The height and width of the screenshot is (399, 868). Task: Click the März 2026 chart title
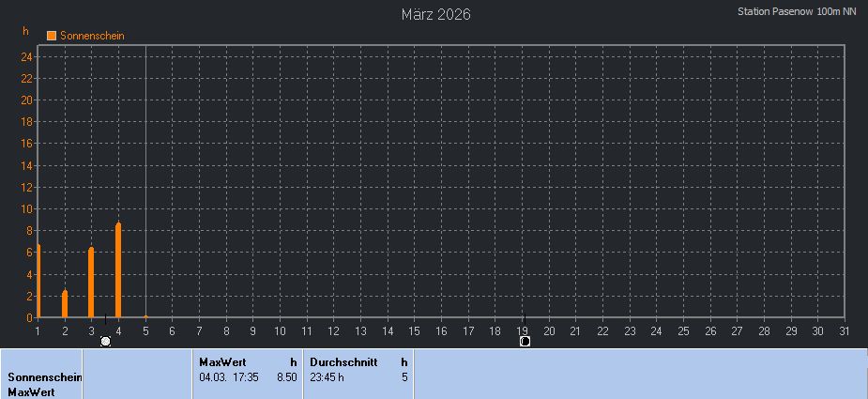point(435,14)
